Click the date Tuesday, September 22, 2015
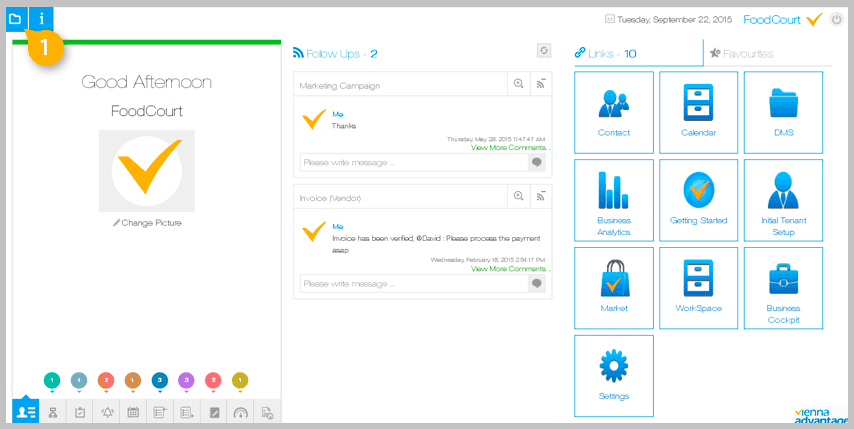Screen dimensions: 854x429 (674, 20)
